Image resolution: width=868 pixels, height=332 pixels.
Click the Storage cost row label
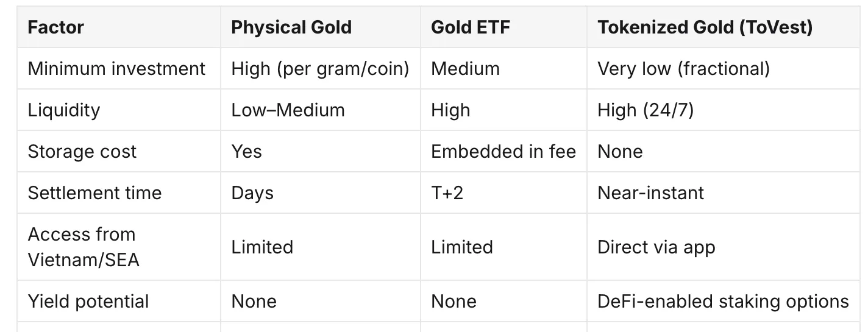click(82, 152)
